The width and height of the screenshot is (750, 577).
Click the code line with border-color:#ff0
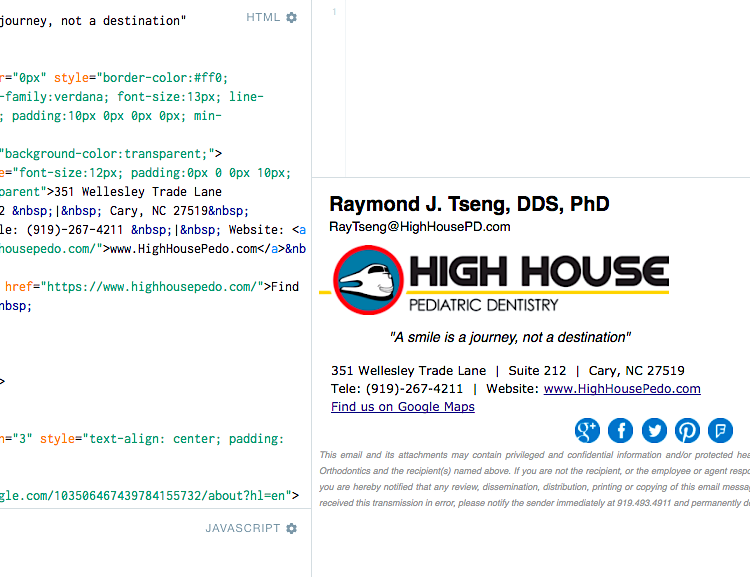pos(114,78)
